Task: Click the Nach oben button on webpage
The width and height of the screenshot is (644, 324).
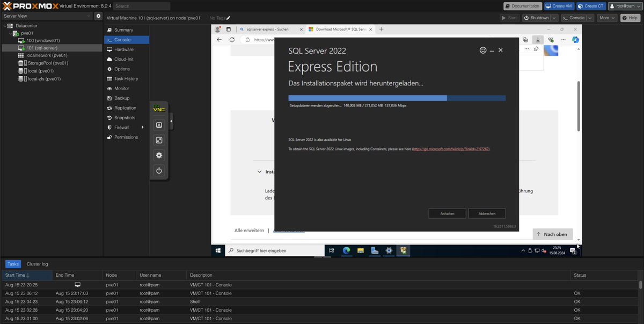Action: pyautogui.click(x=553, y=234)
